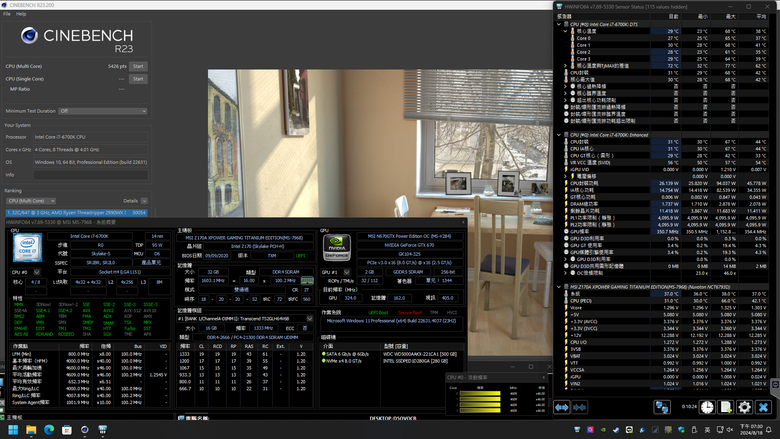The image size is (780, 439).
Task: Switch to HWiNFO on the taskbar
Action: (x=102, y=430)
